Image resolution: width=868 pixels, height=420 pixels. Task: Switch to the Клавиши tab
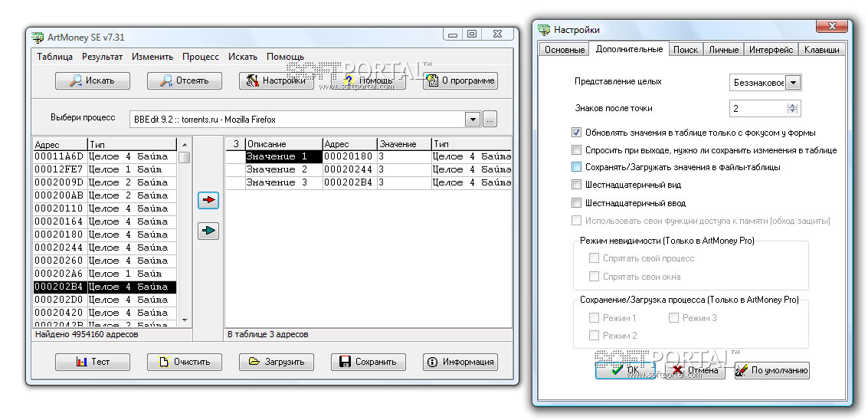click(x=822, y=50)
